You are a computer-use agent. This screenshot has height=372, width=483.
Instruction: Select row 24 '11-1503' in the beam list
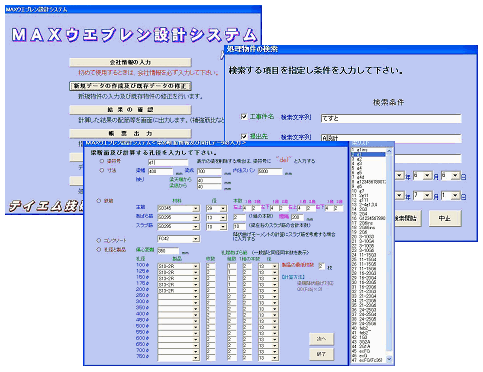coord(368,255)
